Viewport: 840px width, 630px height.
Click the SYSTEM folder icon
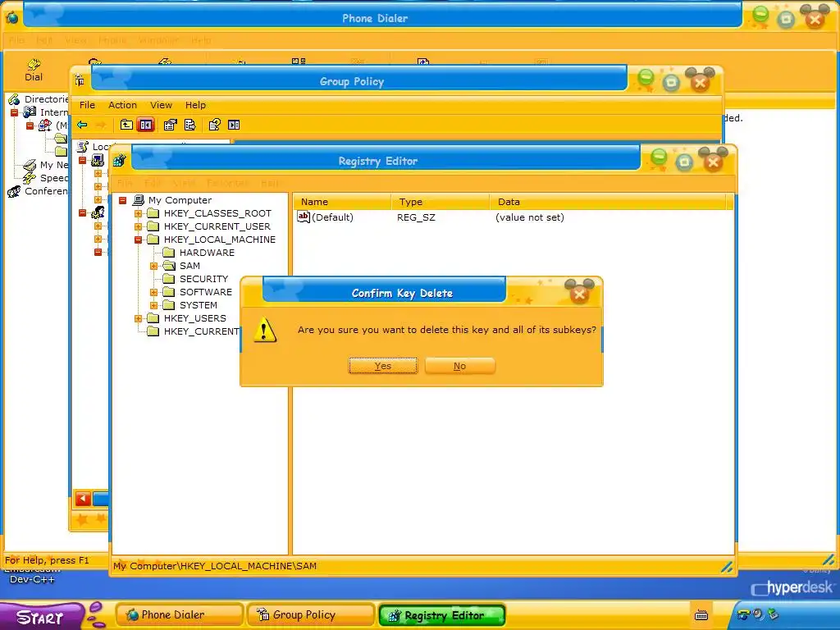[169, 305]
